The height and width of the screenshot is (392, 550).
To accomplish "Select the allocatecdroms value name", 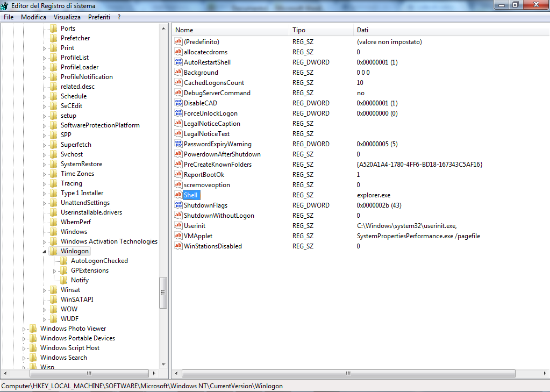I will [x=205, y=52].
